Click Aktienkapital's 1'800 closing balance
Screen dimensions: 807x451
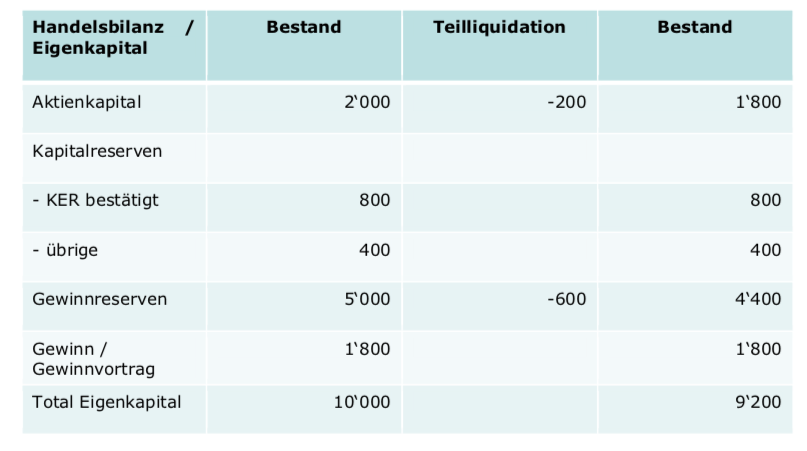tap(758, 102)
